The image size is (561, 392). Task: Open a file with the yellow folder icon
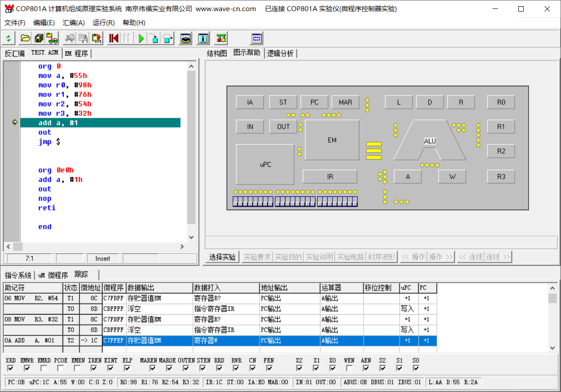tap(25, 38)
